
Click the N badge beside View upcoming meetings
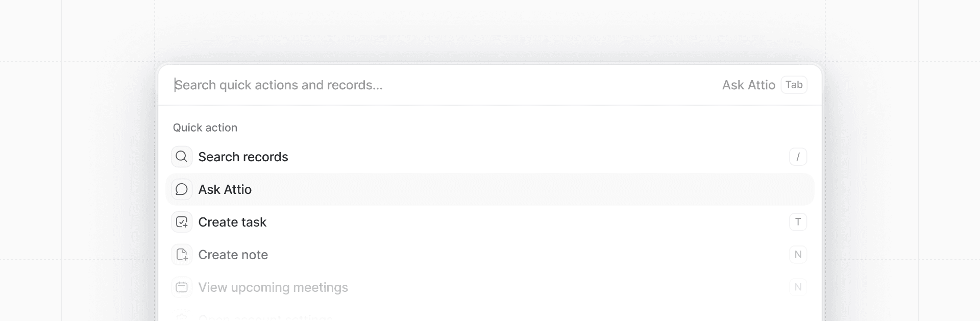(x=798, y=287)
